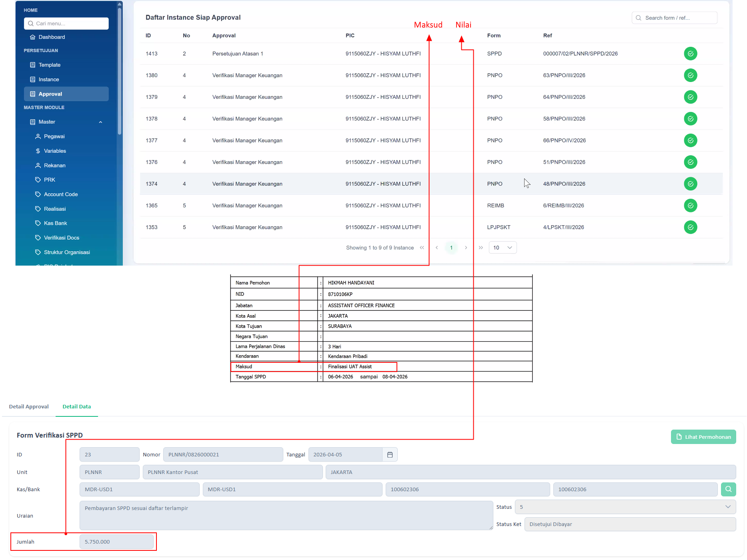Open Dashboard from sidebar
This screenshot has width=747, height=560.
click(x=52, y=37)
